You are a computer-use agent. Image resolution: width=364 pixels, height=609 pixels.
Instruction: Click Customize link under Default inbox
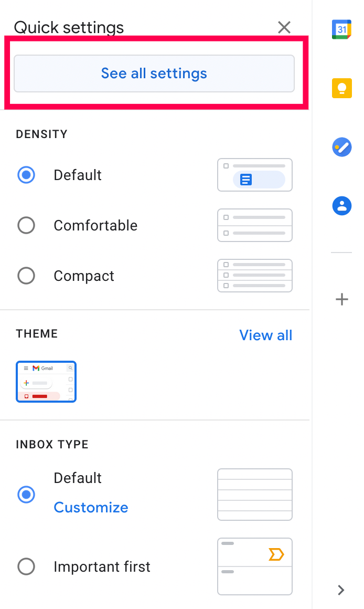click(x=91, y=508)
